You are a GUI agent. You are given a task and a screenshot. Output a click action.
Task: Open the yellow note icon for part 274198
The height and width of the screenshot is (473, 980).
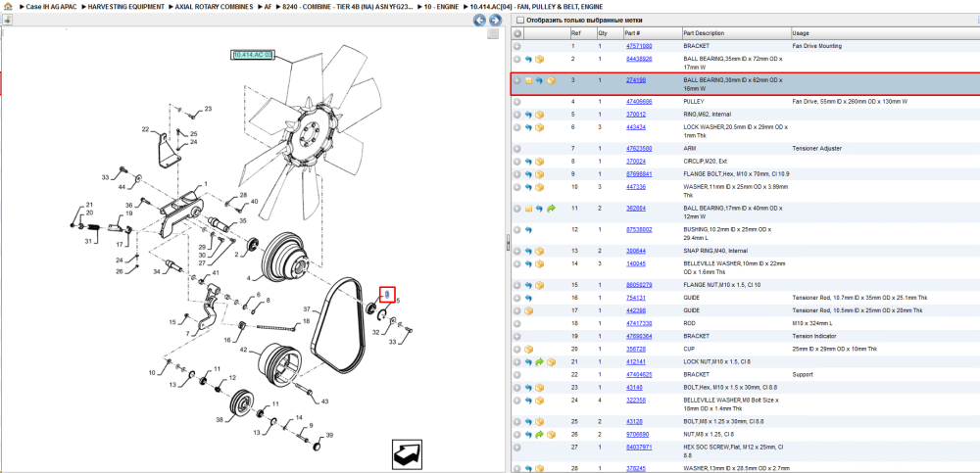coord(528,80)
